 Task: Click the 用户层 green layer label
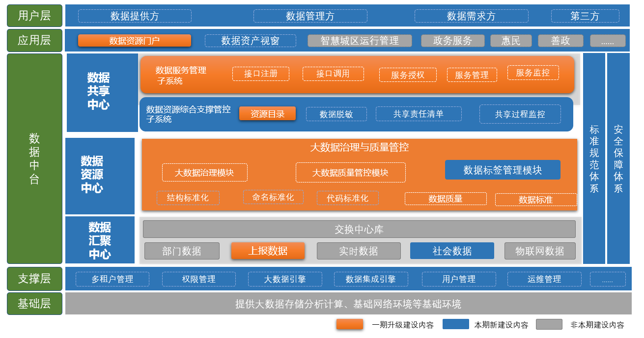tap(34, 16)
